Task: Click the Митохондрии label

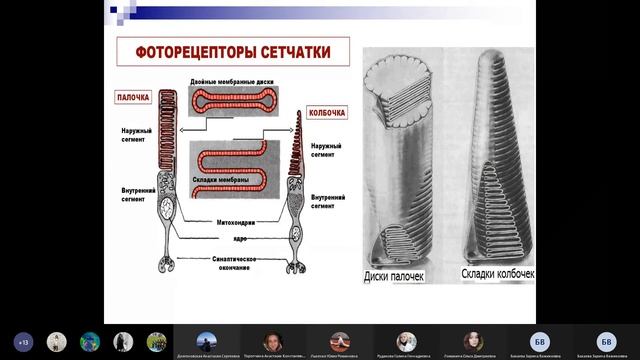Action: tap(236, 222)
